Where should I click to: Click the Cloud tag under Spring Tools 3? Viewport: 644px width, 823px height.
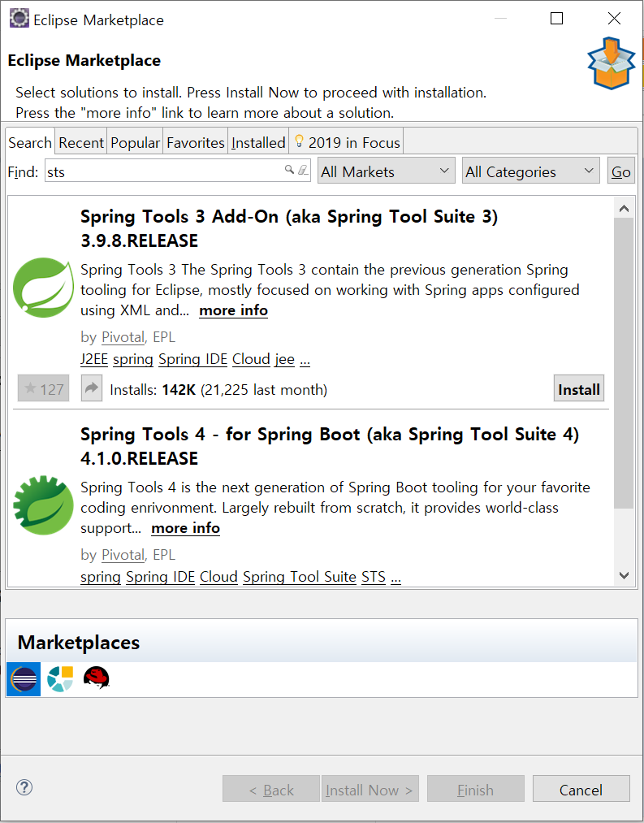click(x=251, y=359)
